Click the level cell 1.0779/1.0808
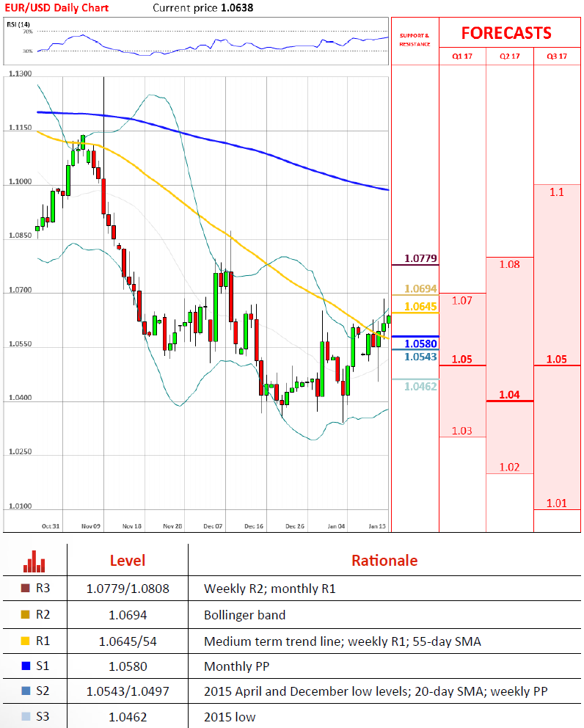The height and width of the screenshot is (728, 584). 128,589
